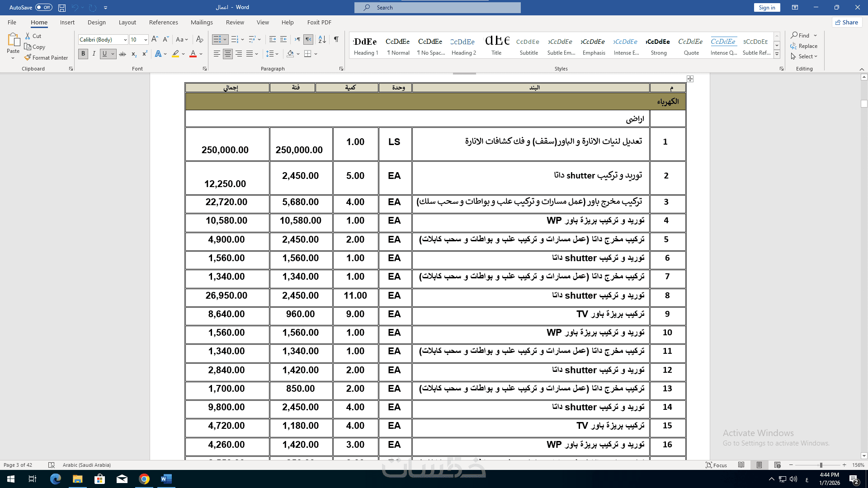Toggle Italic formatting
Viewport: 868px width, 488px height.
(94, 54)
